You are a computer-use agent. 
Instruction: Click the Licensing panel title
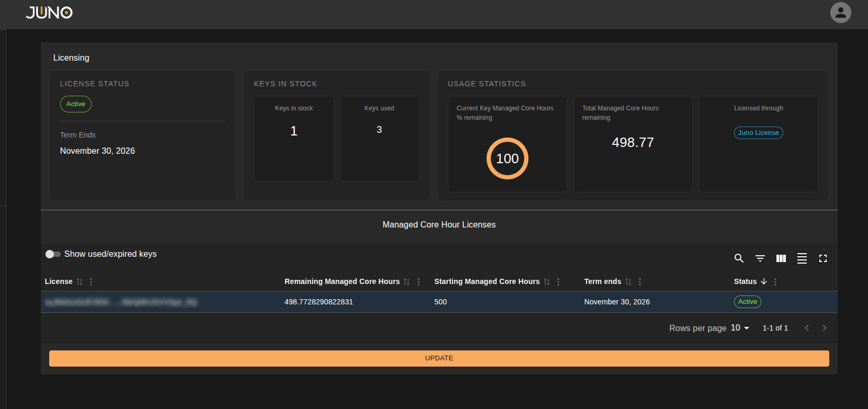71,58
